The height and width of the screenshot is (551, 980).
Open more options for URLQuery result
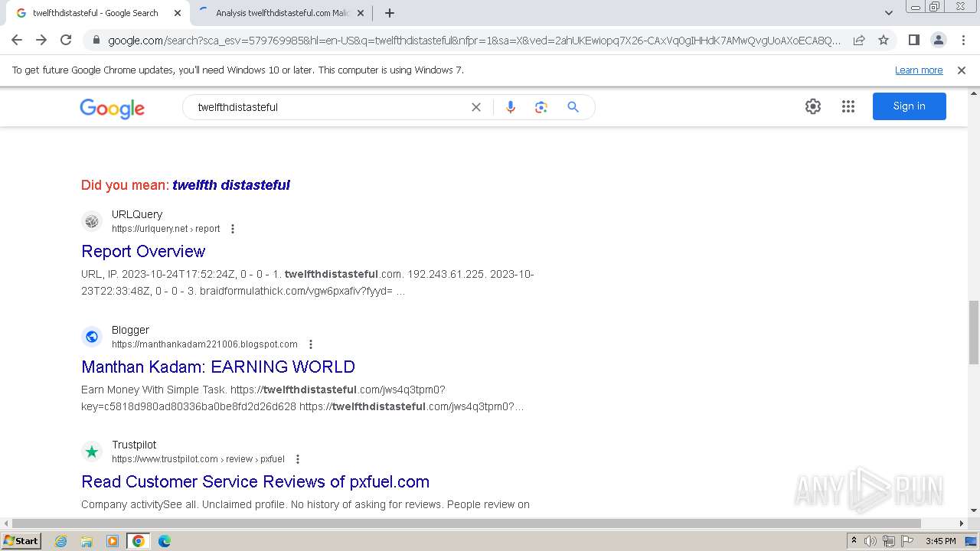[x=233, y=229]
